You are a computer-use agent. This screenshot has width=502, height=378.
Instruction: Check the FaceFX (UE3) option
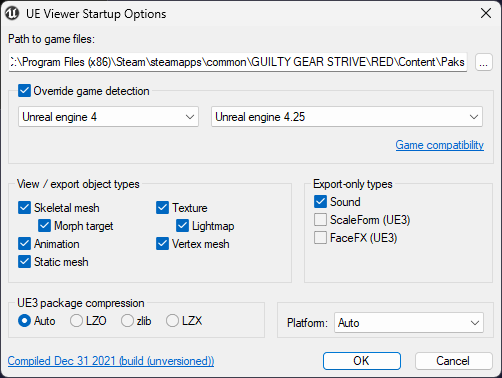pyautogui.click(x=320, y=238)
